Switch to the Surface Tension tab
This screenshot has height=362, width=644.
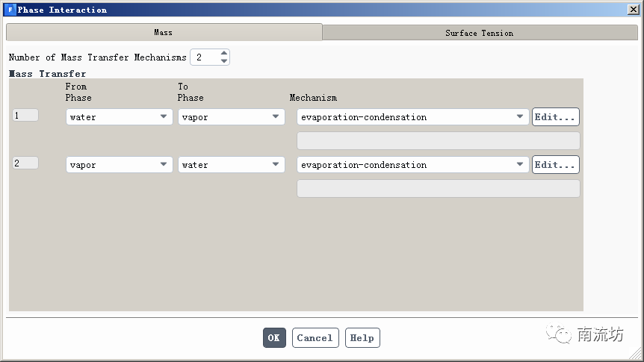tap(480, 33)
